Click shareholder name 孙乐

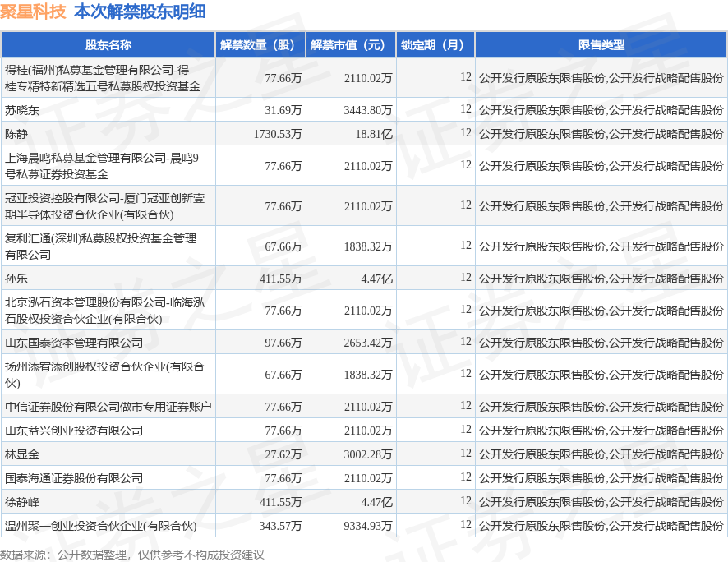16,279
